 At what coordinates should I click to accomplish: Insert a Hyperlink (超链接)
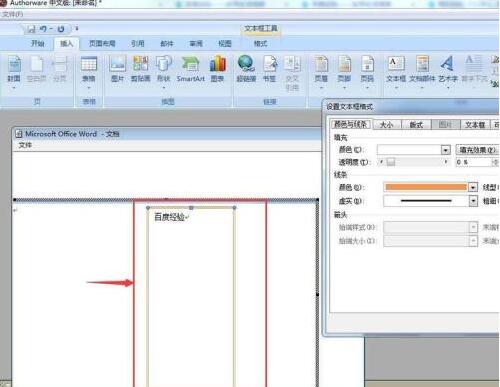coord(246,69)
